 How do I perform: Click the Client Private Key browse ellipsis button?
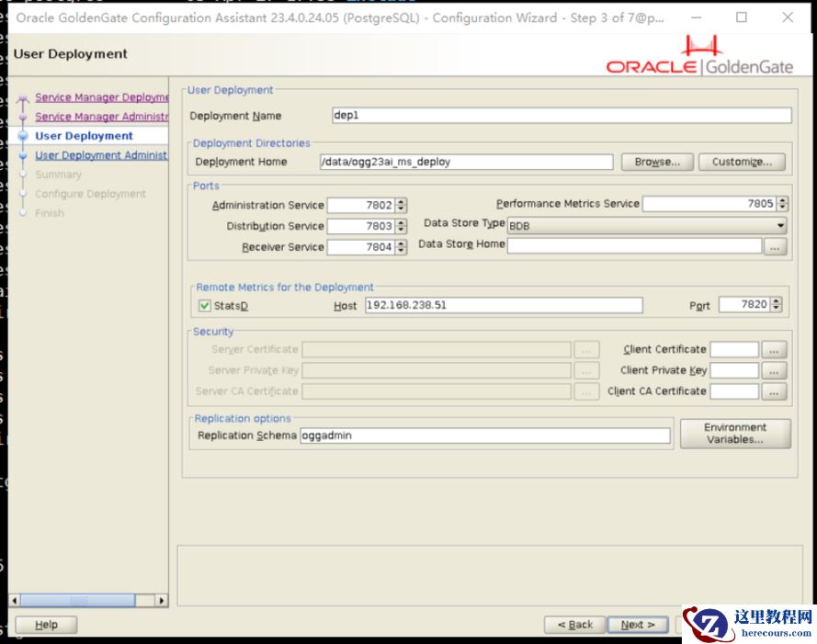click(x=775, y=370)
